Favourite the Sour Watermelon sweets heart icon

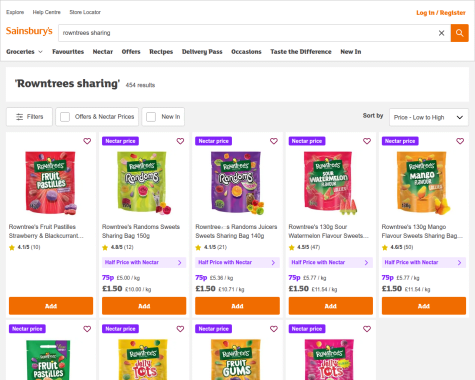point(367,141)
